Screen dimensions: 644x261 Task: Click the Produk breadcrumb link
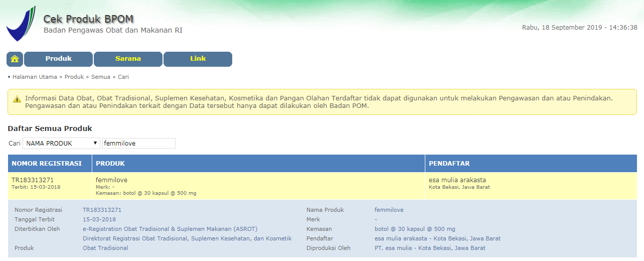click(74, 77)
